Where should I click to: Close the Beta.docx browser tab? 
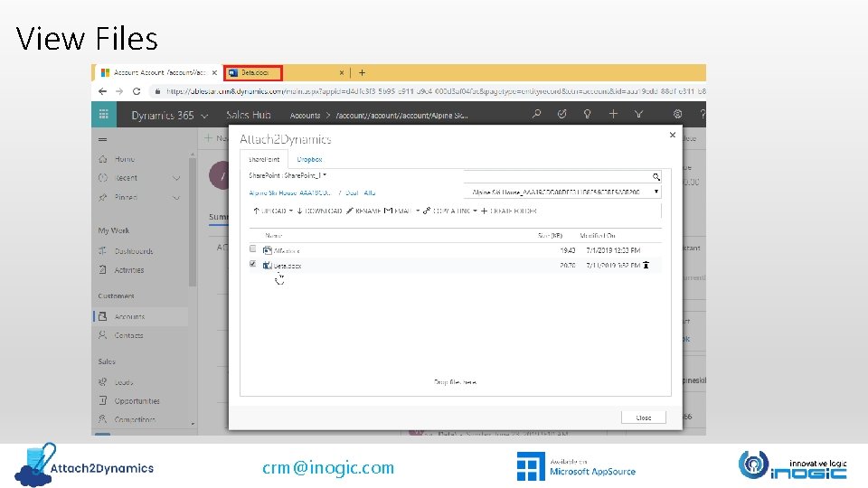click(x=342, y=72)
